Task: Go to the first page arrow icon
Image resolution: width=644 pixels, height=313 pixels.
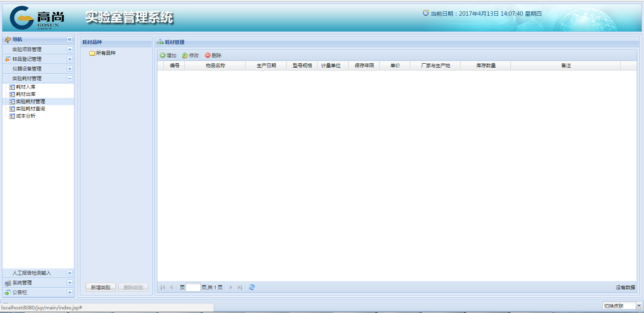Action: (x=163, y=287)
